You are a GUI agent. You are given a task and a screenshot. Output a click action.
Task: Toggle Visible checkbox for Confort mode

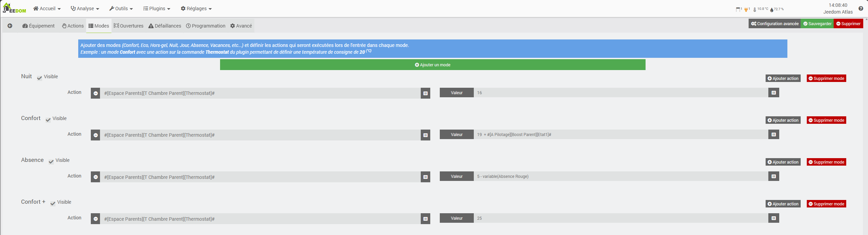click(x=48, y=120)
